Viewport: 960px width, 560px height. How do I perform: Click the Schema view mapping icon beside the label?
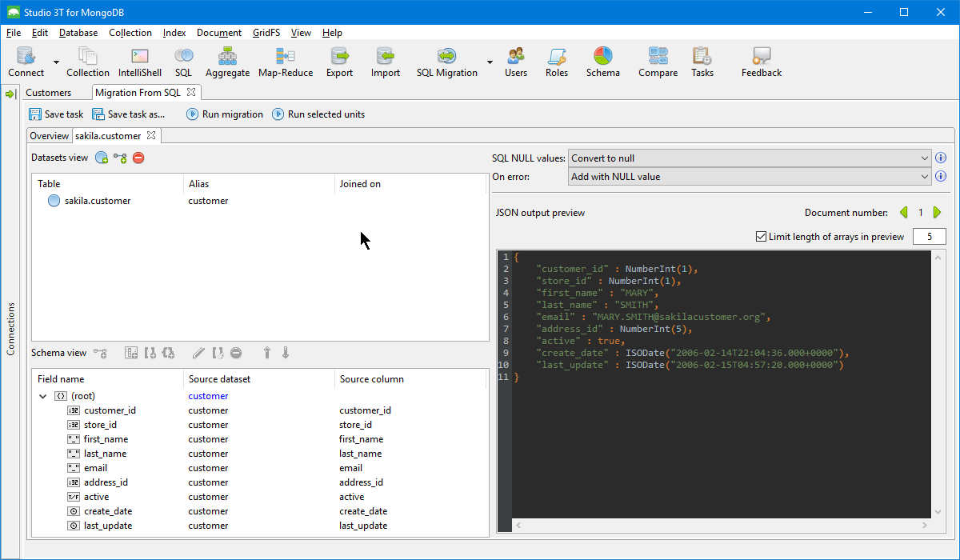(x=100, y=353)
